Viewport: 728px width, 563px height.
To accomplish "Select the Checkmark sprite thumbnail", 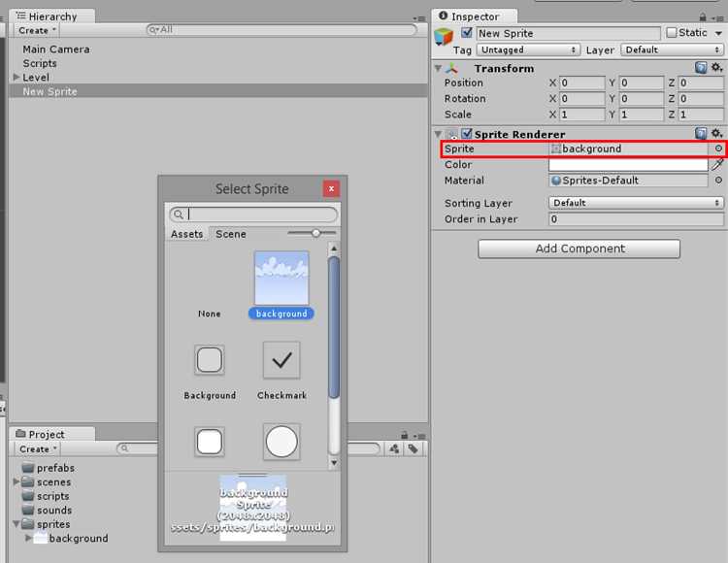I will [x=281, y=360].
